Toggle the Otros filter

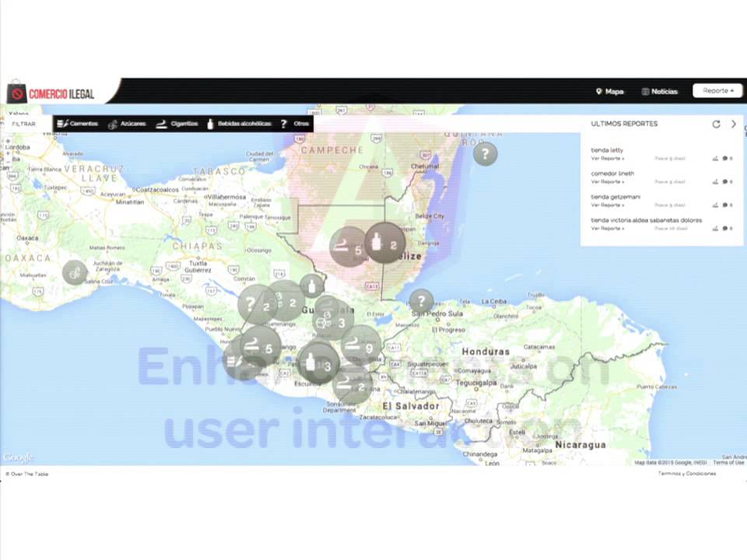coord(294,124)
